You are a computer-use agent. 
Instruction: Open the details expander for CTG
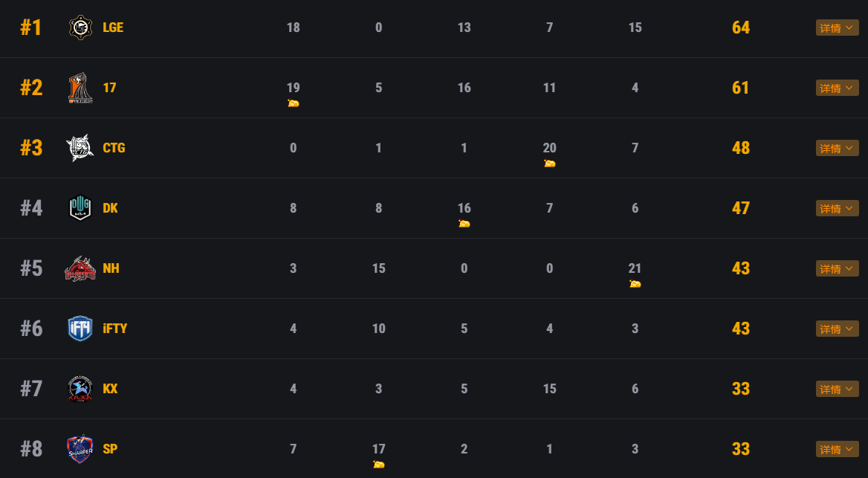pos(837,149)
